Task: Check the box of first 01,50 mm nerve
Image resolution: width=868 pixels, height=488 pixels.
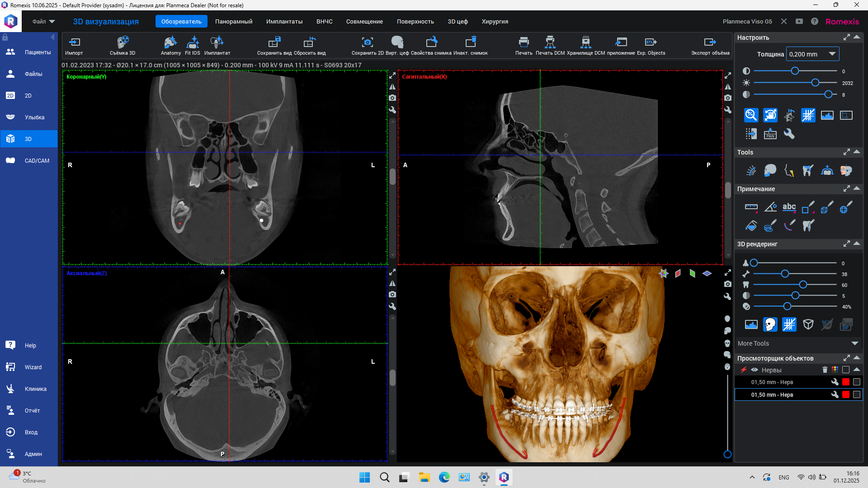Action: [x=856, y=382]
